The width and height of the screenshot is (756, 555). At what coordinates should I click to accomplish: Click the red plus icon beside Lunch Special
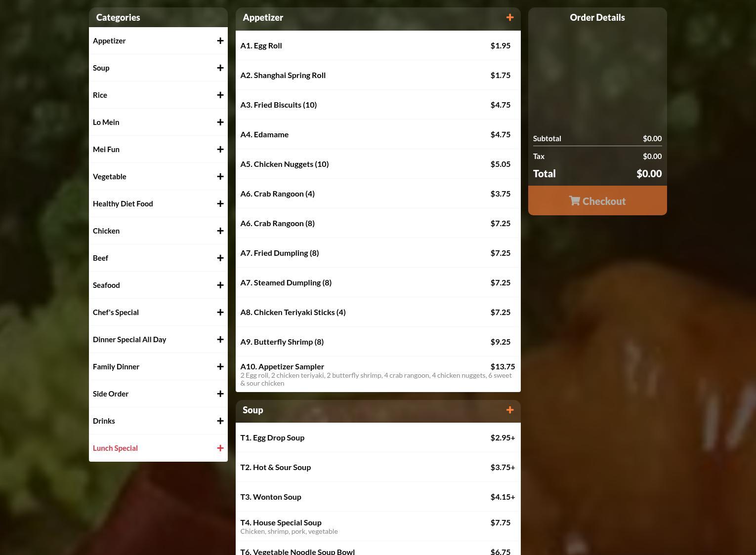[x=220, y=448]
